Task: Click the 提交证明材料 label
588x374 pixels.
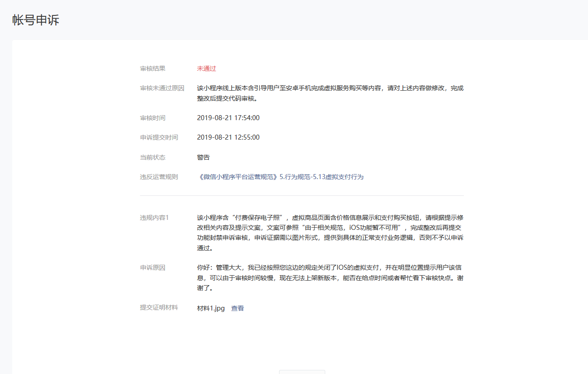Action: [159, 307]
